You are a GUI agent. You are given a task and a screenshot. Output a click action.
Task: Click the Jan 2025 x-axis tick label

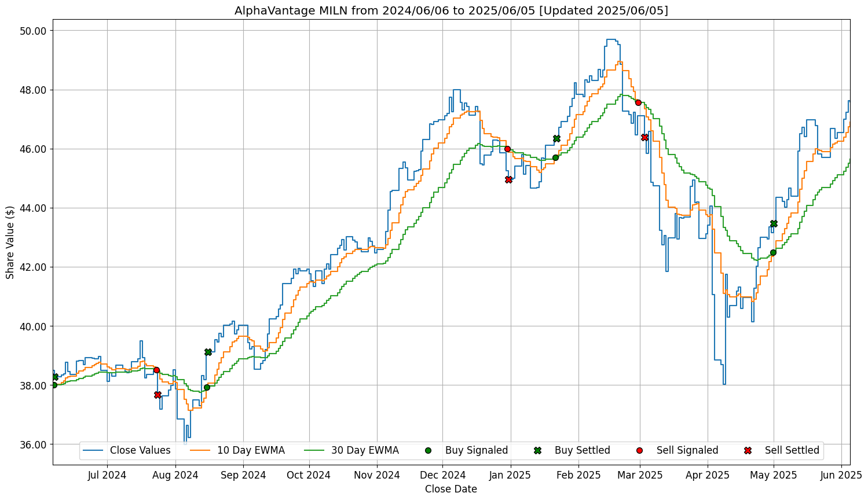coord(511,475)
